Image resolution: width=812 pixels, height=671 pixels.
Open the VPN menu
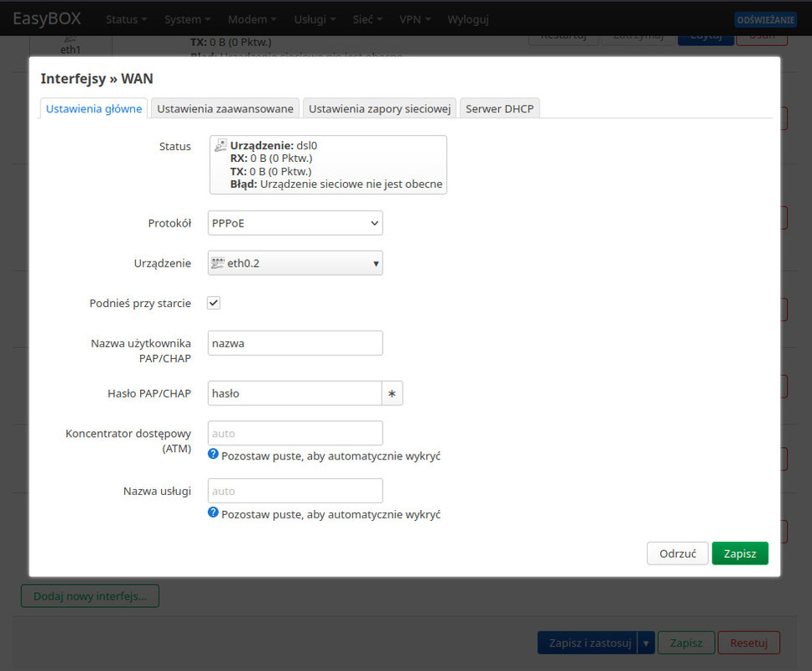pyautogui.click(x=414, y=19)
